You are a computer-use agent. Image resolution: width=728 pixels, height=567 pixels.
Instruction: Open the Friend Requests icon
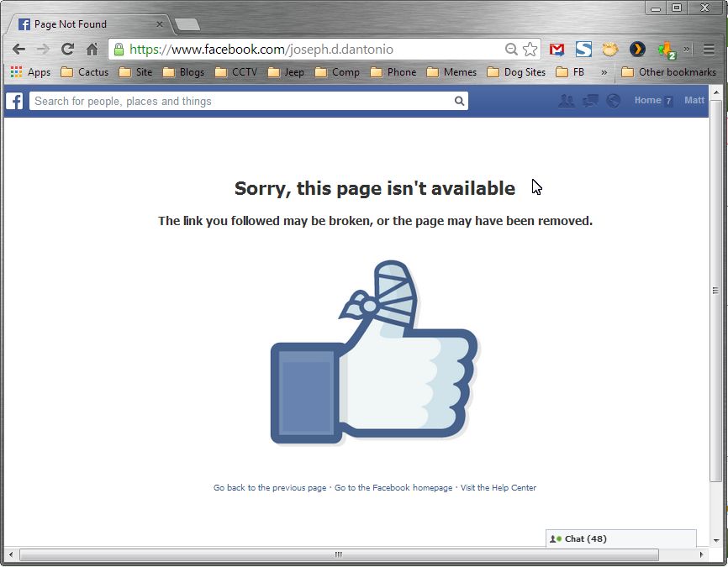click(566, 101)
